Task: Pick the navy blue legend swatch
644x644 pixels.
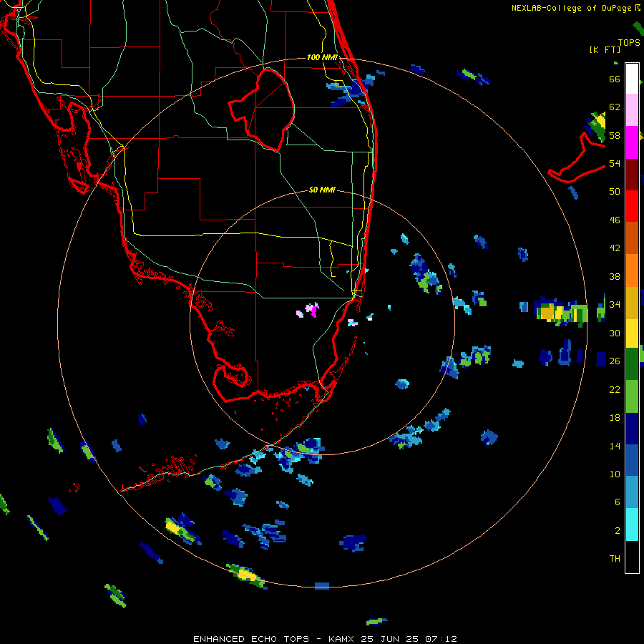Action: (632, 429)
